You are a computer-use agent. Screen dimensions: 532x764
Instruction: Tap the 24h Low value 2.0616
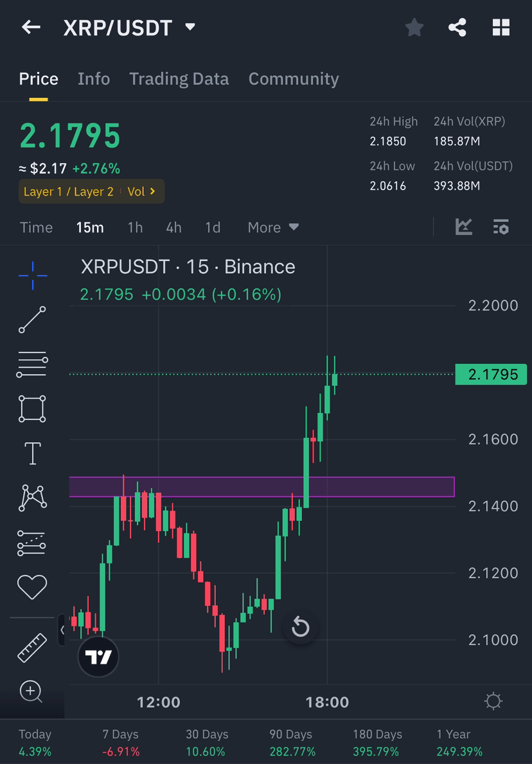(388, 186)
